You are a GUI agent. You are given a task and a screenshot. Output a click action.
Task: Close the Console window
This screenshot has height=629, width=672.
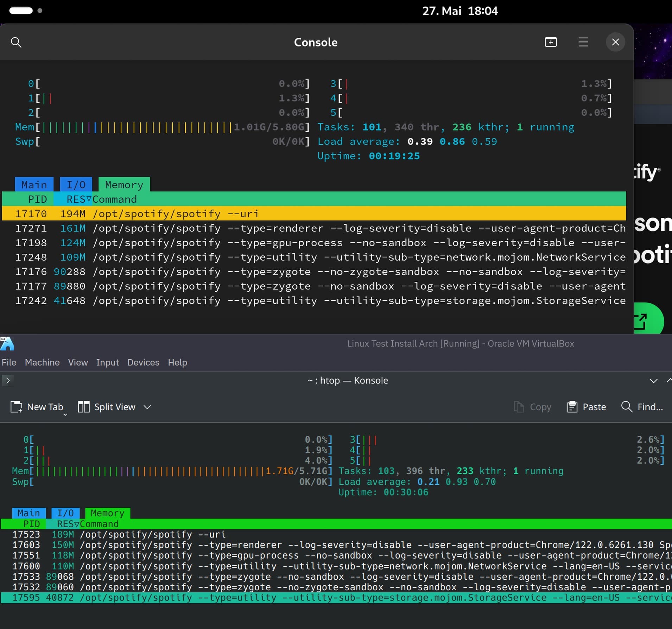(x=615, y=42)
